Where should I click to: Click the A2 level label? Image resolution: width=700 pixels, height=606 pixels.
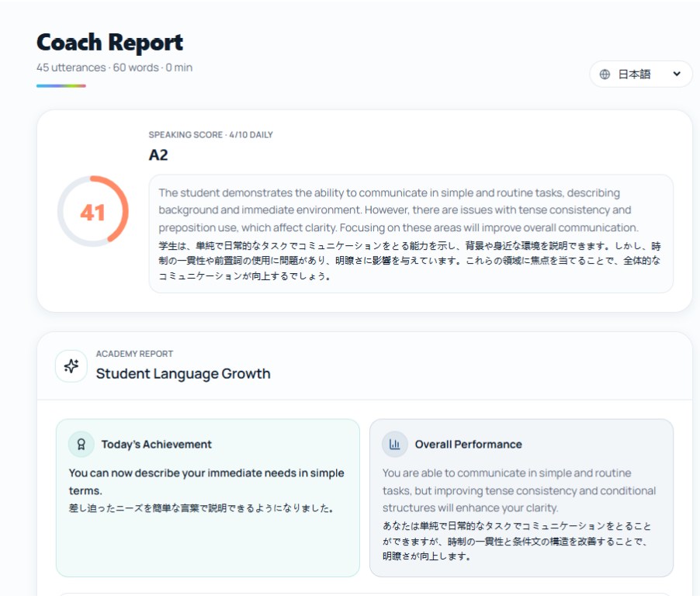(158, 155)
